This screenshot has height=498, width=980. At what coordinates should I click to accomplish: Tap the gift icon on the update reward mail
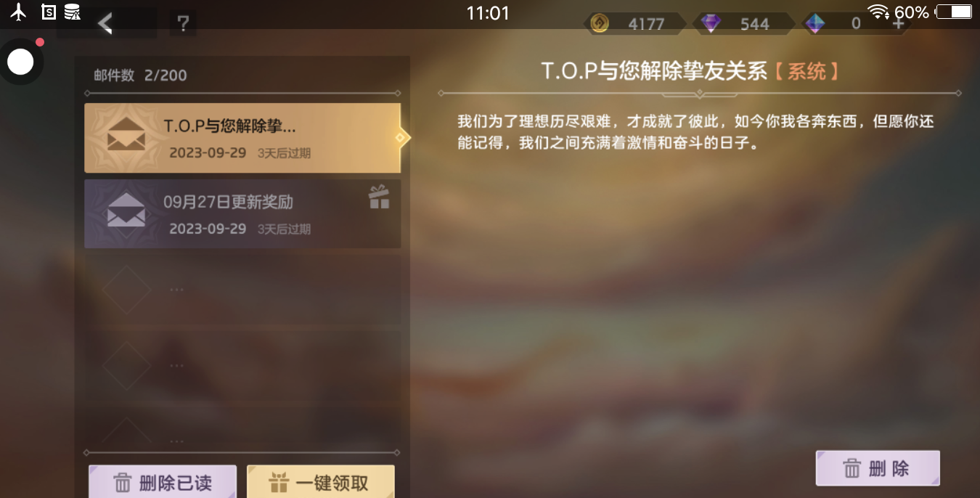tap(379, 197)
